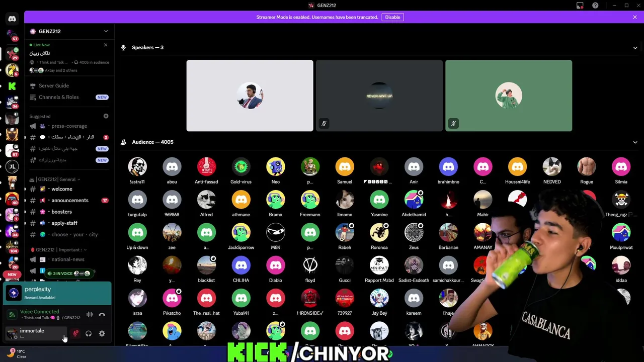Screen dimensions: 644x362
Task: Open audience member Rapport Mzbd's avatar
Action: [x=379, y=265]
